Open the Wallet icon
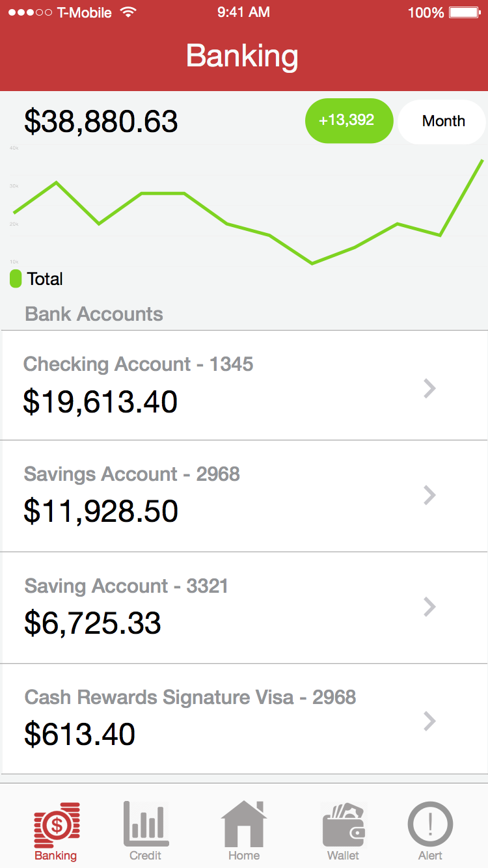This screenshot has width=488, height=868. [x=344, y=825]
